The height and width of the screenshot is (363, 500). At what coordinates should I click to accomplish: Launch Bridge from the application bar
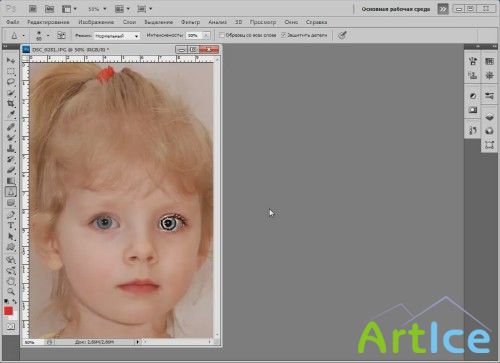(32, 9)
